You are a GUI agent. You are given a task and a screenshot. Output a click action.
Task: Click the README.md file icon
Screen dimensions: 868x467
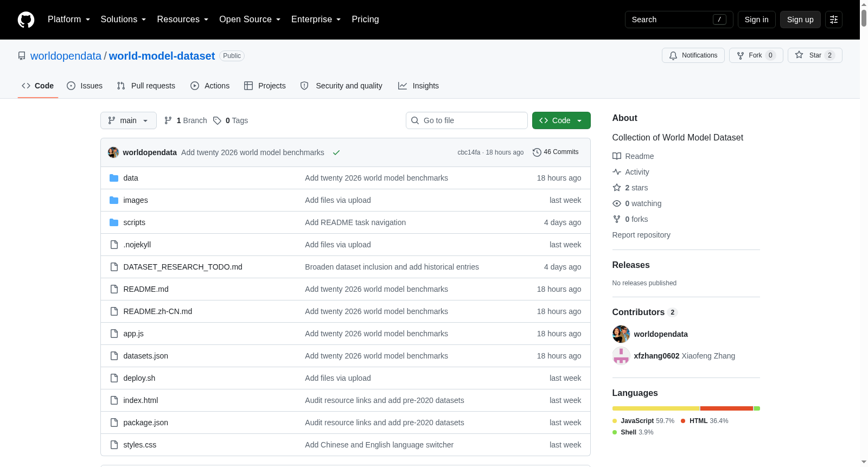coord(114,289)
